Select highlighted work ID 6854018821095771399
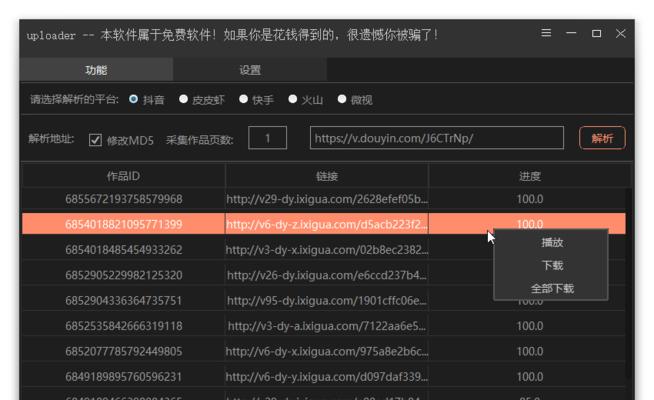 tap(123, 224)
